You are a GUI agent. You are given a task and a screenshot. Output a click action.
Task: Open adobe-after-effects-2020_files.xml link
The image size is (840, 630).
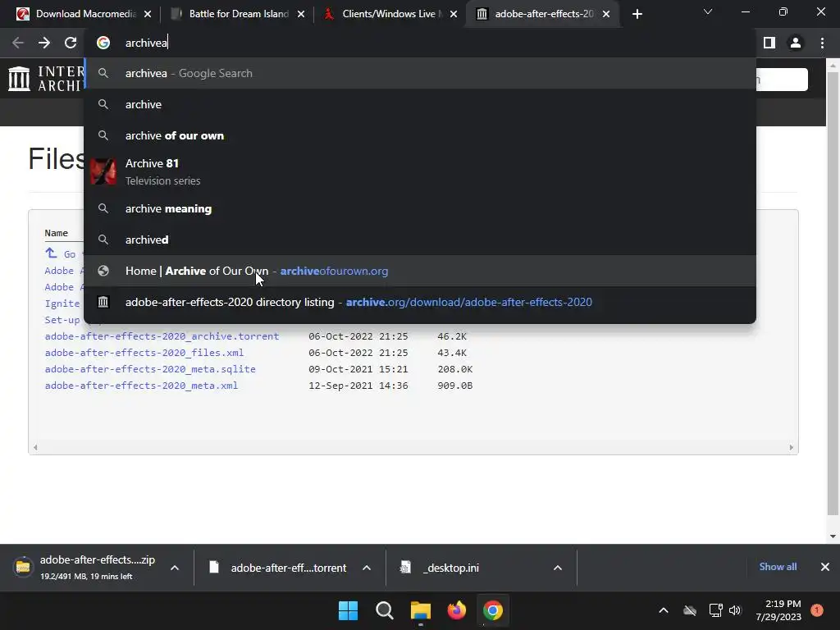pos(144,353)
